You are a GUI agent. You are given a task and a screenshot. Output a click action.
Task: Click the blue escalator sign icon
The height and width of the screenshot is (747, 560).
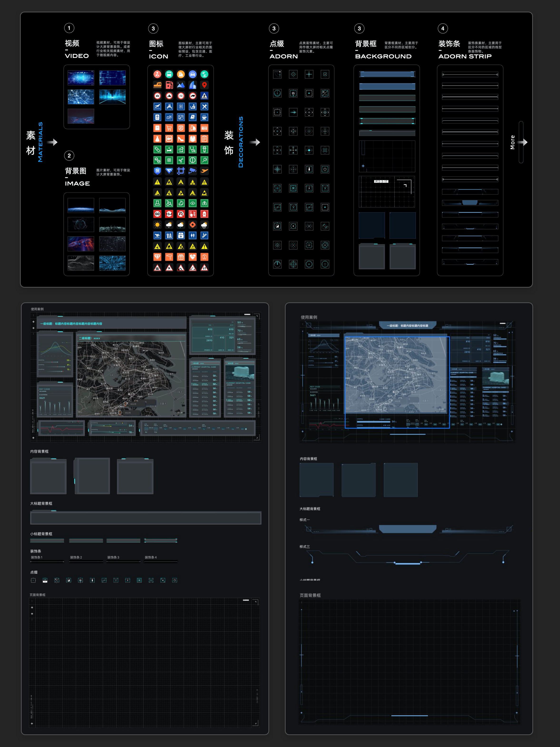204,236
